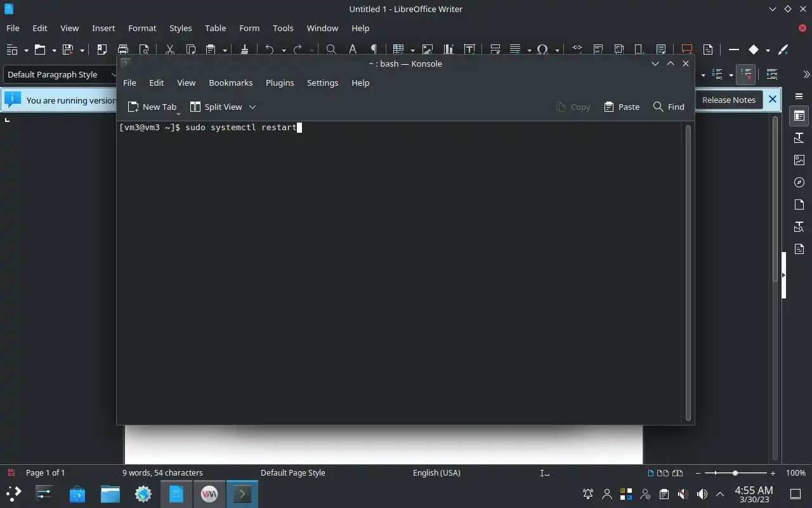Click the New Tab button in Konsole

tap(152, 107)
